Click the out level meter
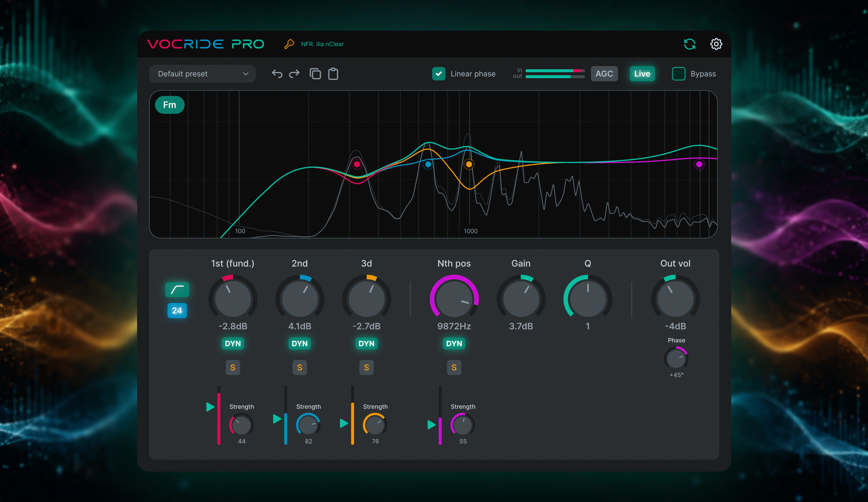 coord(555,77)
